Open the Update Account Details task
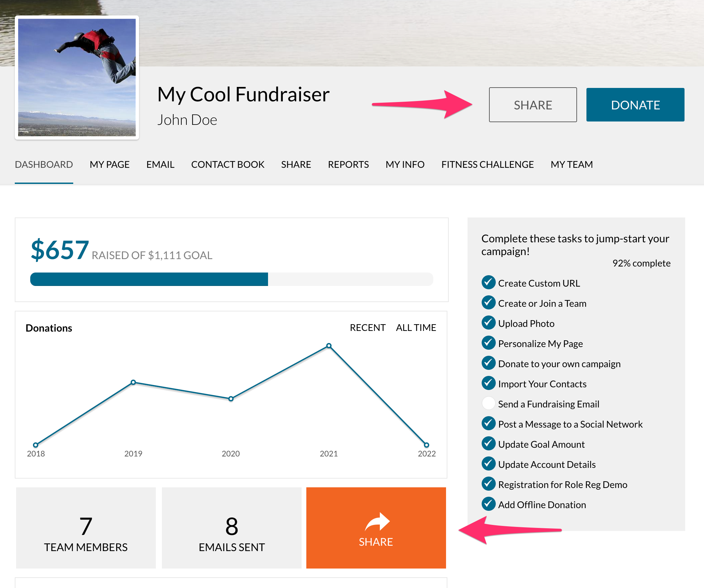 pyautogui.click(x=547, y=464)
